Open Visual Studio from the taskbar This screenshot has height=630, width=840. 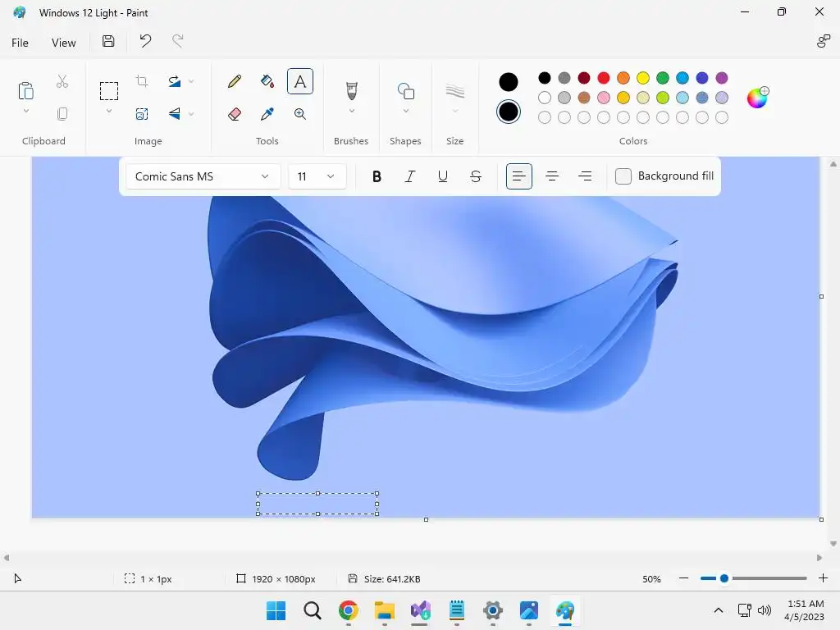coord(421,610)
